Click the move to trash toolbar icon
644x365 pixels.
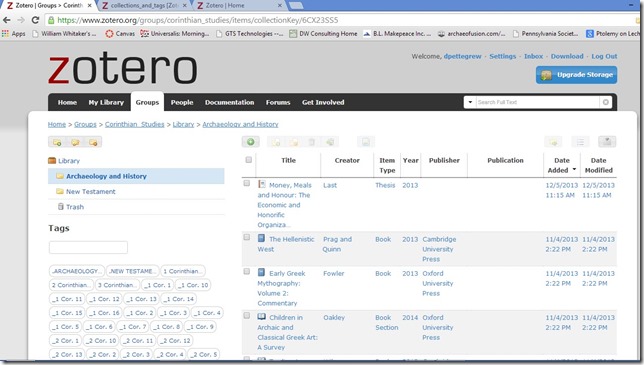click(312, 142)
